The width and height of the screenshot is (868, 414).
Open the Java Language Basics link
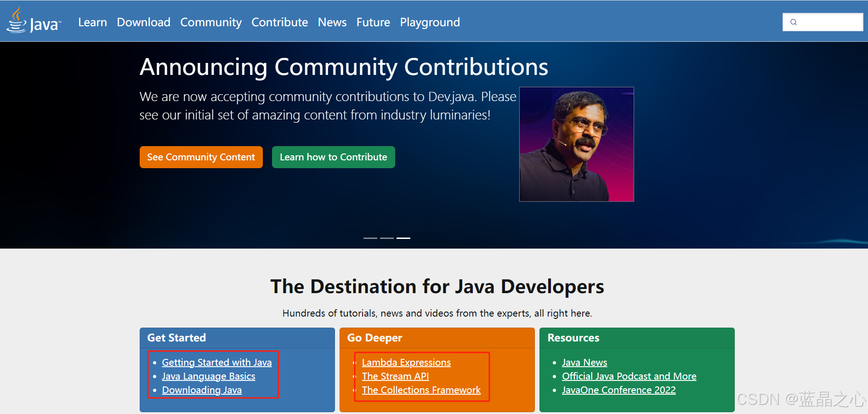click(209, 376)
